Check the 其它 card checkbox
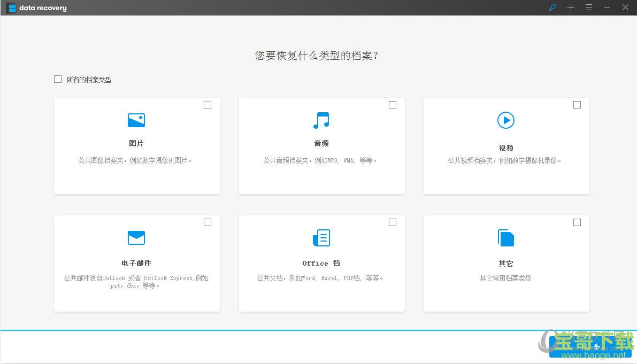637x364 pixels. [x=577, y=222]
